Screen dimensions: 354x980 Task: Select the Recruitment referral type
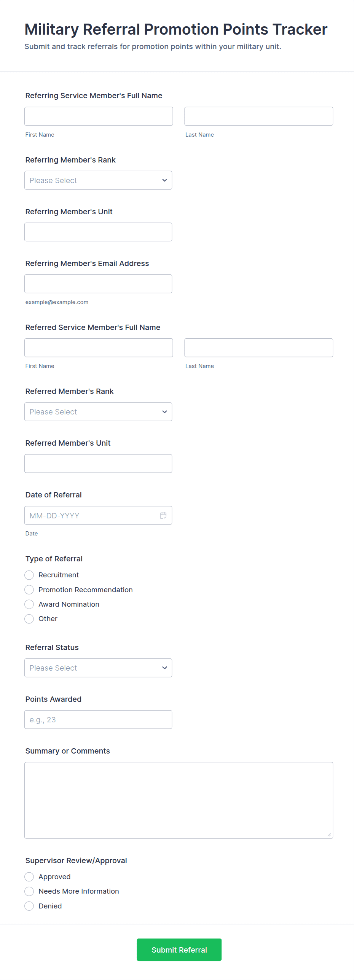click(29, 575)
